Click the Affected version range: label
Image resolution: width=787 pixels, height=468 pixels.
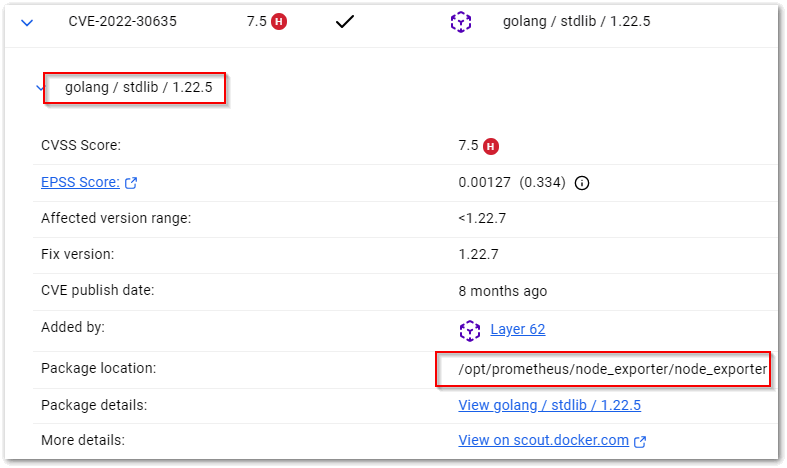pyautogui.click(x=116, y=218)
